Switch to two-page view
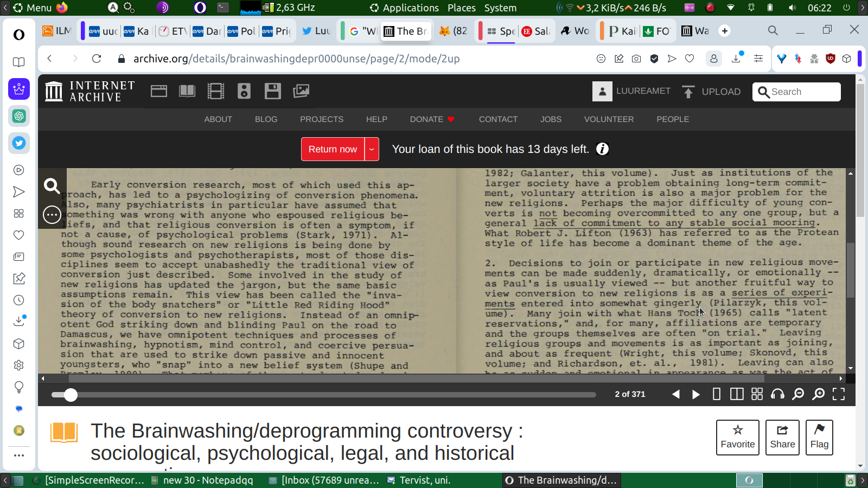Screen dimensions: 868x488 tap(737, 394)
